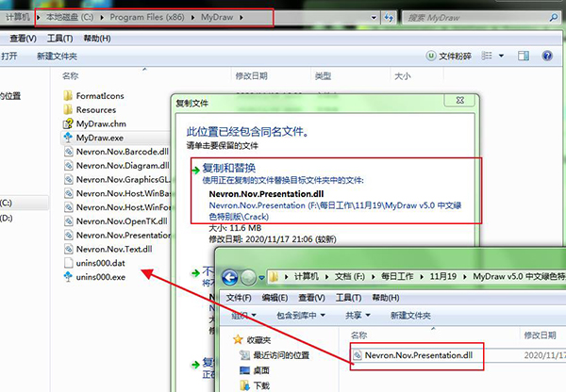This screenshot has width=566, height=392.
Task: Click the 文件粉碎 shredder tool
Action: 449,56
